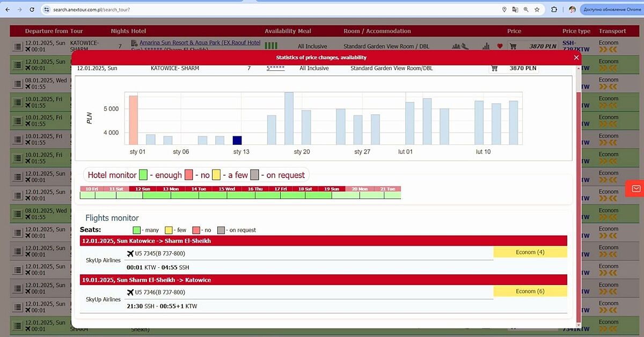Image resolution: width=644 pixels, height=337 pixels.
Task: Click the orange mail envelope button
Action: [x=636, y=189]
